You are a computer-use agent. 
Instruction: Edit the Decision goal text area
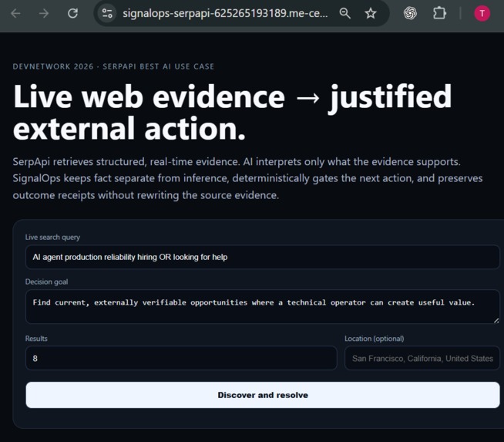(262, 306)
